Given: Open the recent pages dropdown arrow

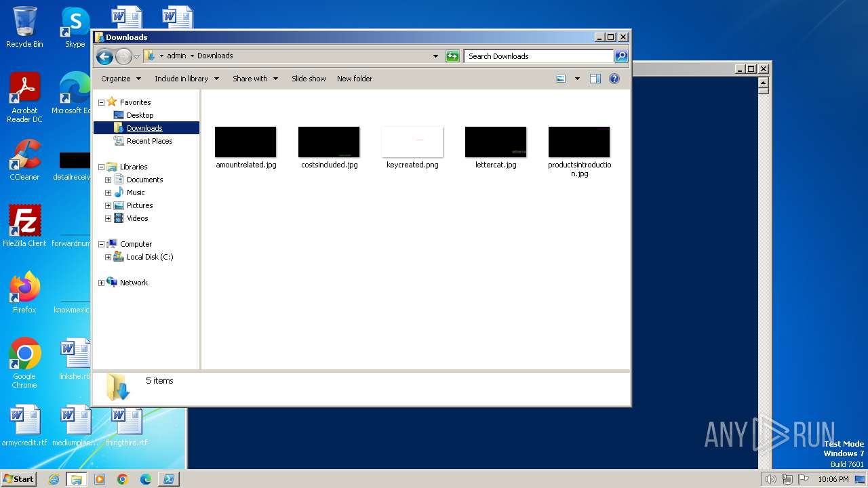Looking at the screenshot, I should [136, 56].
